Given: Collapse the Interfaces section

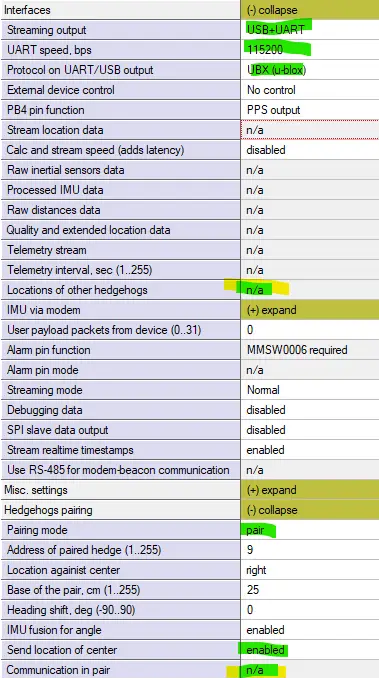Looking at the screenshot, I should pos(310,10).
